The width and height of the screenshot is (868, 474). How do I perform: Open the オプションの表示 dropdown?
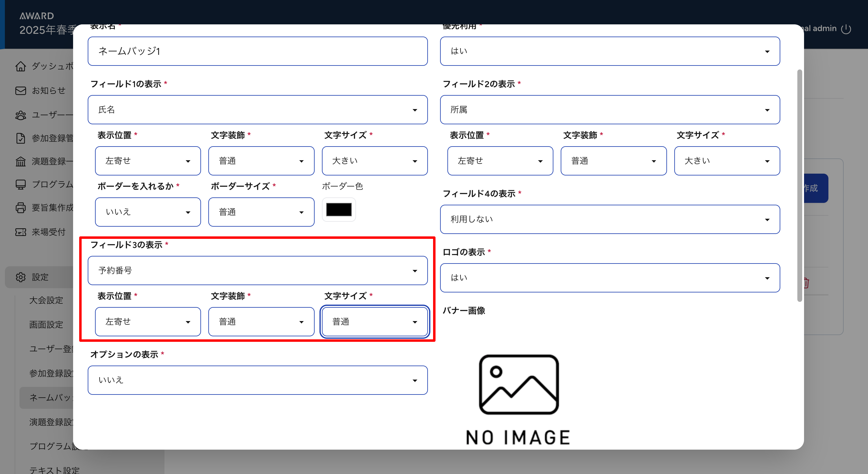coord(257,380)
